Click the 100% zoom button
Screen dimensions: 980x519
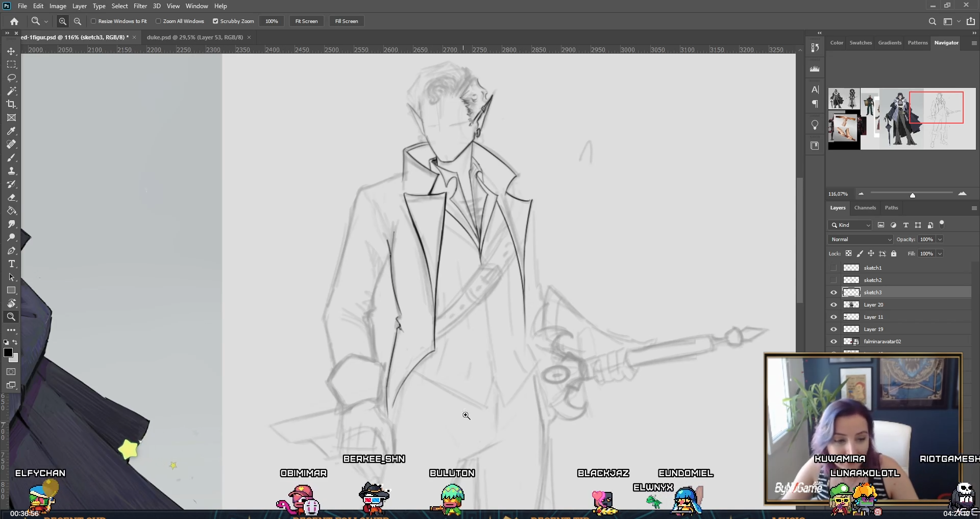(272, 21)
